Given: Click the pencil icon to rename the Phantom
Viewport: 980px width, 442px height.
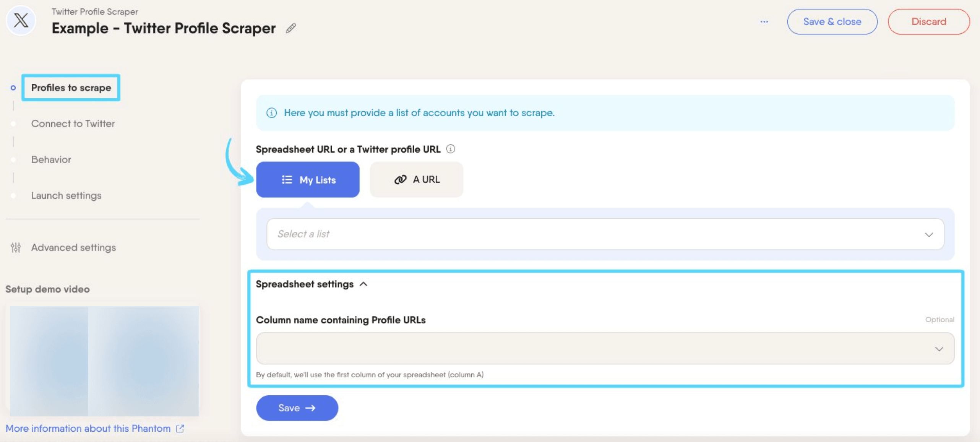Looking at the screenshot, I should coord(291,28).
